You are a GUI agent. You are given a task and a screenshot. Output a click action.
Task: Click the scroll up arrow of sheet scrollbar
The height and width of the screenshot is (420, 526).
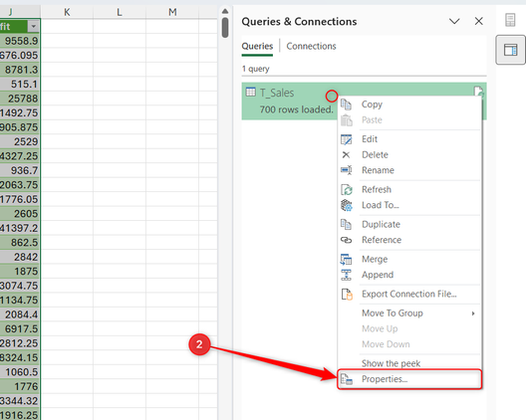(225, 11)
